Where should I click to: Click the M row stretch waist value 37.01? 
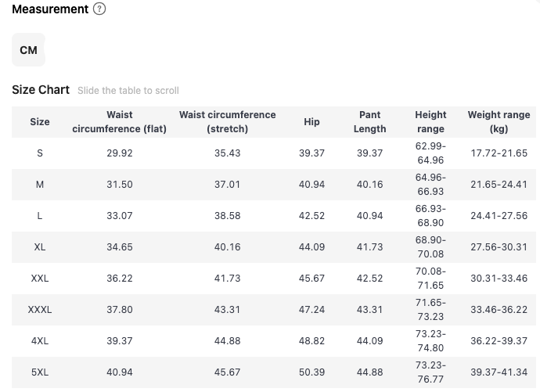(x=227, y=185)
